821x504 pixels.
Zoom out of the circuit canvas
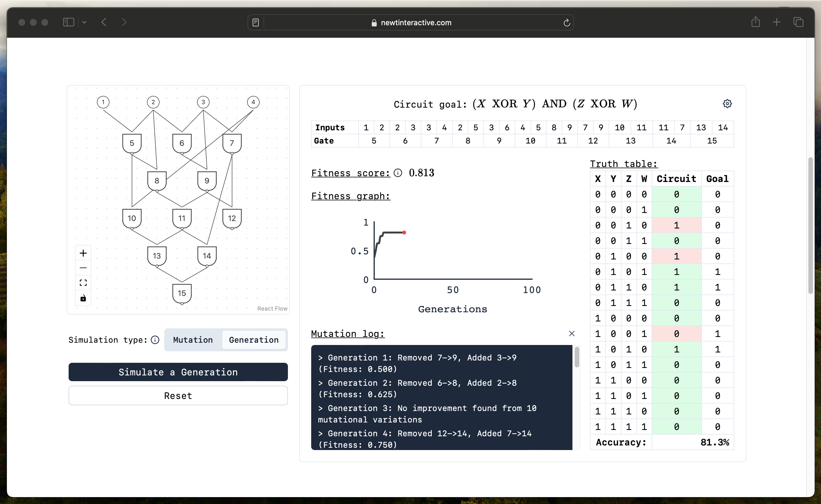click(83, 268)
